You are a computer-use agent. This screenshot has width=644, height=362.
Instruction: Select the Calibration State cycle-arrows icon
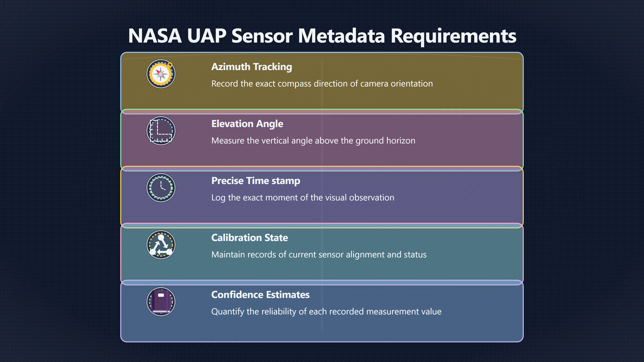161,245
